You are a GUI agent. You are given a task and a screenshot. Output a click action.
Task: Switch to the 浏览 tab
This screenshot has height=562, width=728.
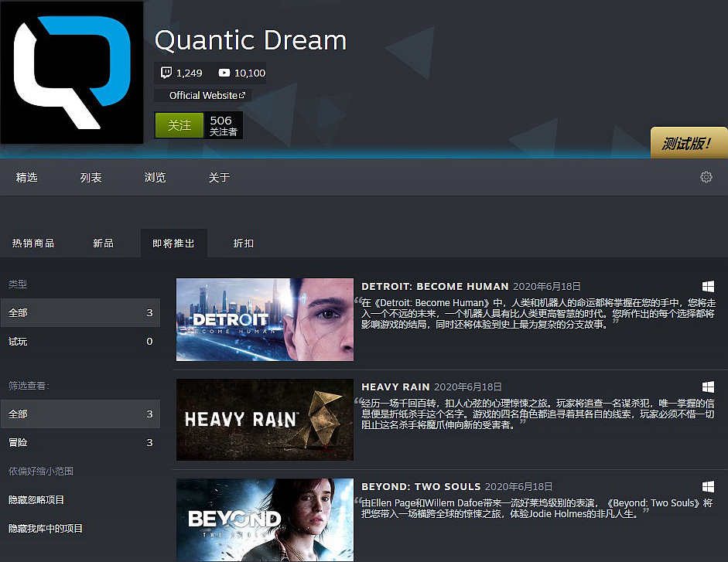point(155,177)
